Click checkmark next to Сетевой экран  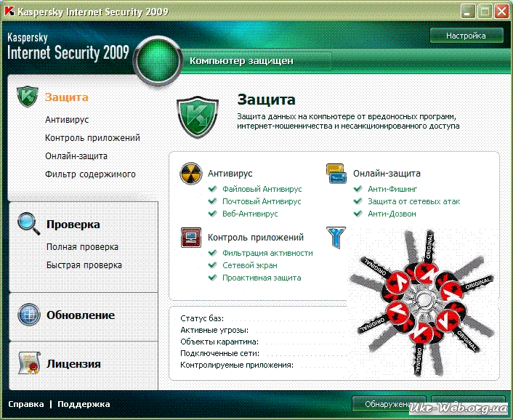coord(212,265)
